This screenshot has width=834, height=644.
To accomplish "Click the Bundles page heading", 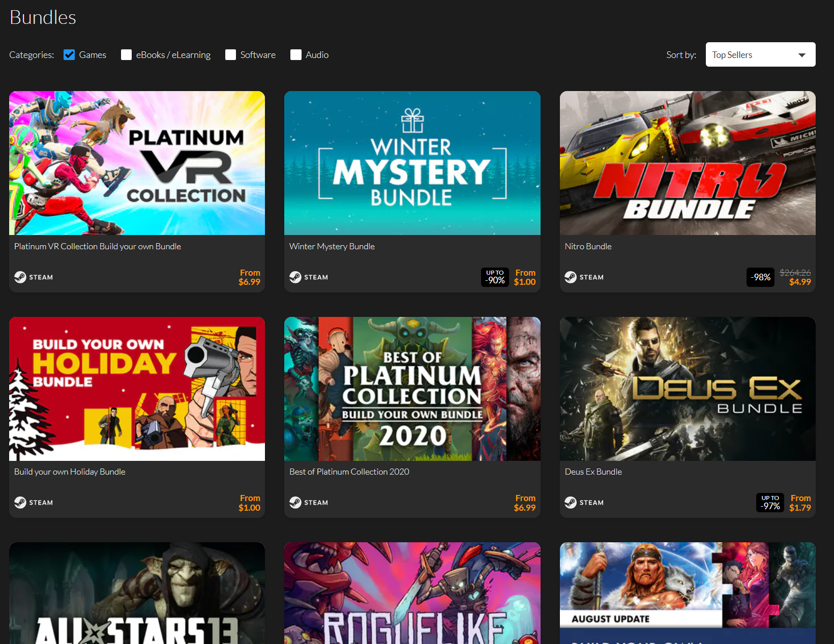I will (x=43, y=17).
